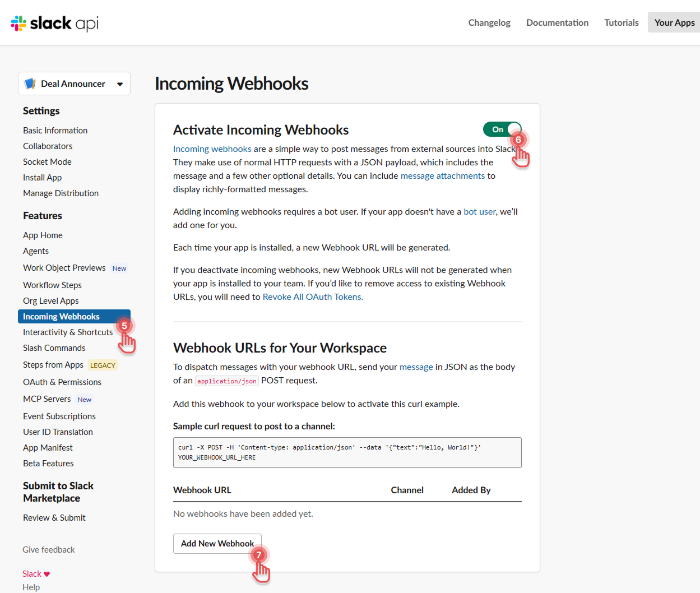
Task: Follow the message attachments link
Action: pos(442,175)
